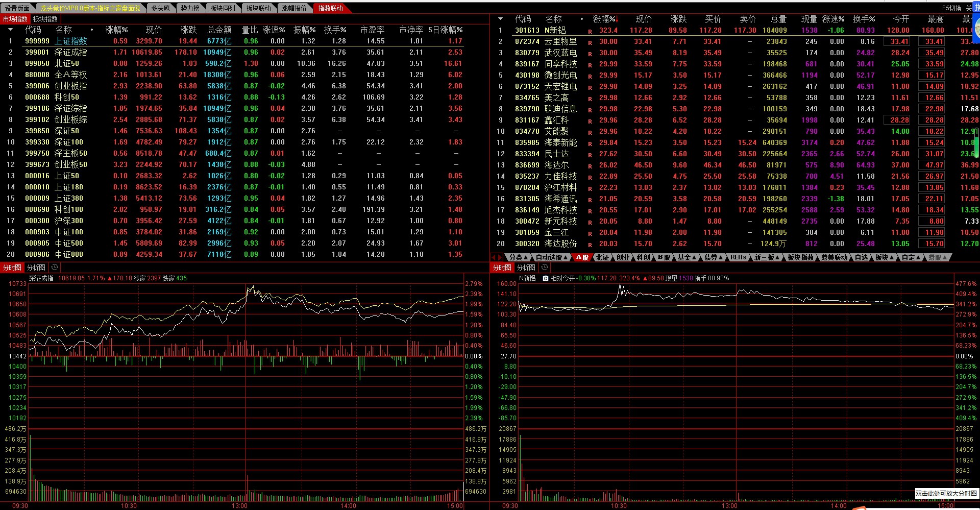Sort left table by 5日涨幅% column header

[445, 30]
